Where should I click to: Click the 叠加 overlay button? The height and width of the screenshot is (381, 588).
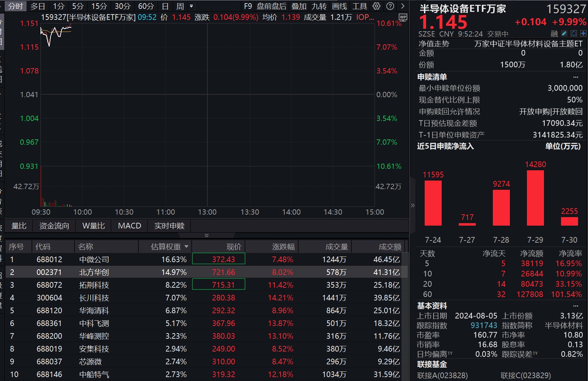click(x=299, y=6)
